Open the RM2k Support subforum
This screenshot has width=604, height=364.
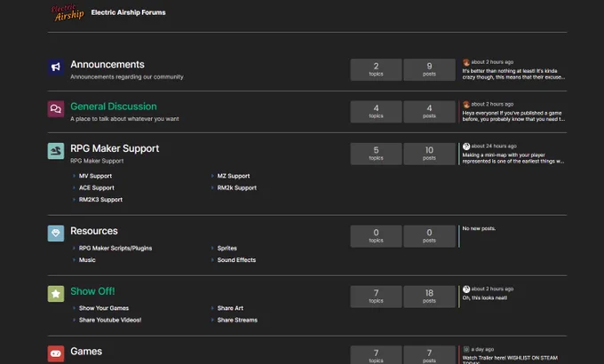click(236, 188)
